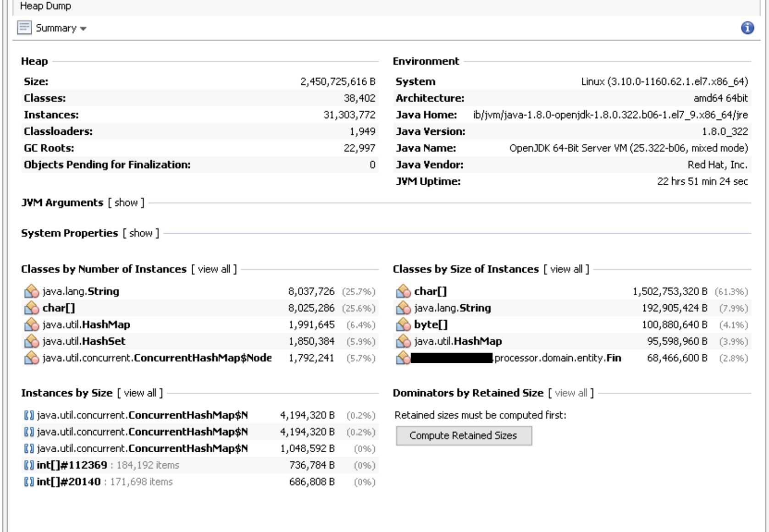Open the Summary view dropdown arrow
The height and width of the screenshot is (532, 769).
[83, 28]
